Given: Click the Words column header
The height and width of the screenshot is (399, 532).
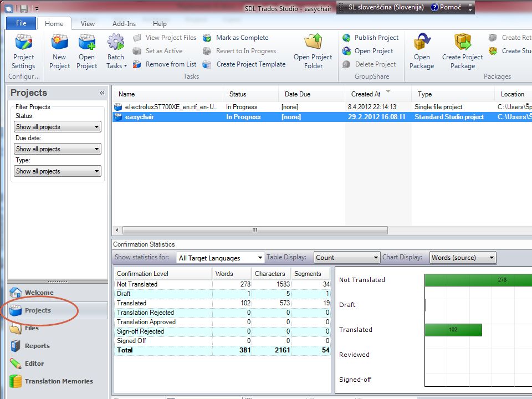Looking at the screenshot, I should point(232,273).
